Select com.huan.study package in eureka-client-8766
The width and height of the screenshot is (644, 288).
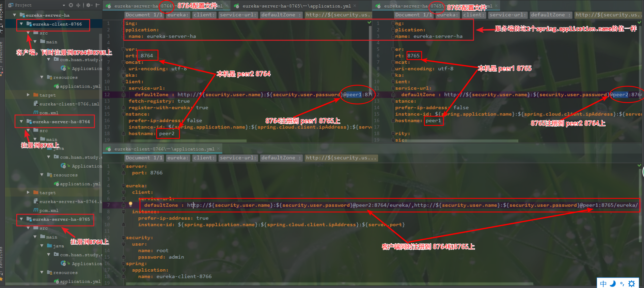click(x=78, y=60)
